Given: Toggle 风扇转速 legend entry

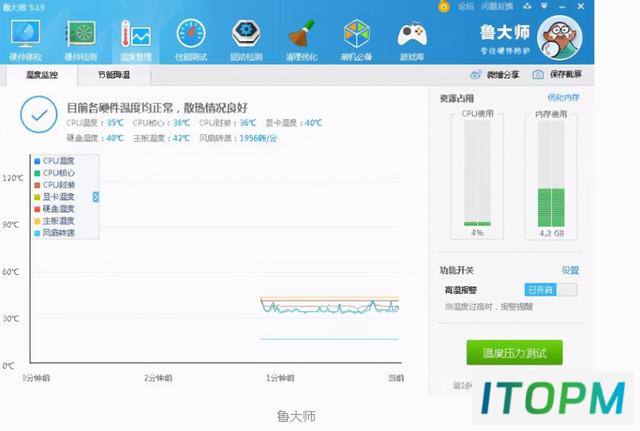Looking at the screenshot, I should click(55, 233).
